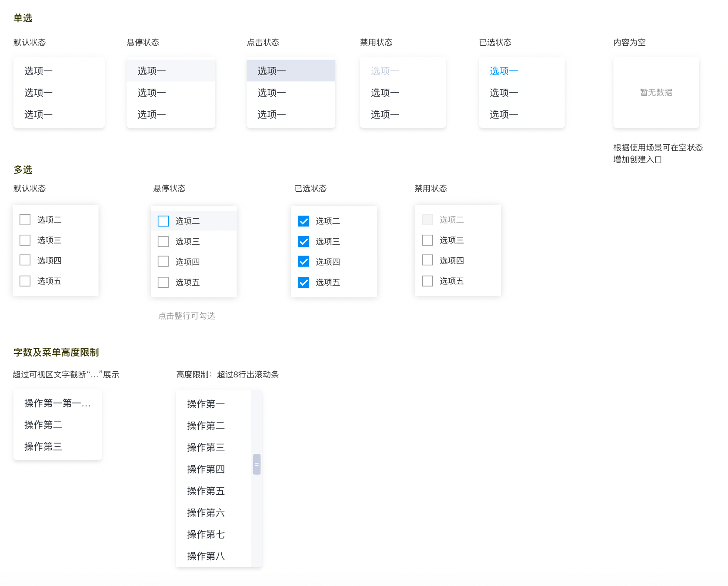Check 选项三 in the multi-select 禁用状态 panel
Screen dimensions: 728x586
point(427,240)
